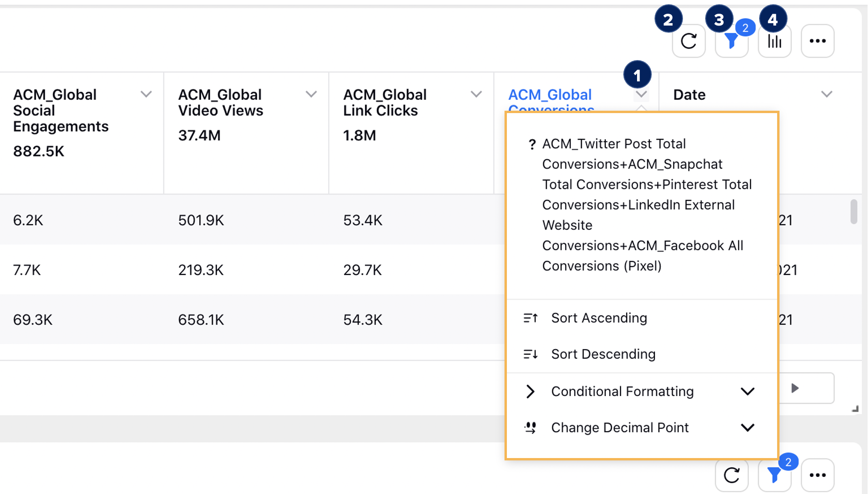868x494 pixels.
Task: Open the top widget's three-dot options menu
Action: 817,41
